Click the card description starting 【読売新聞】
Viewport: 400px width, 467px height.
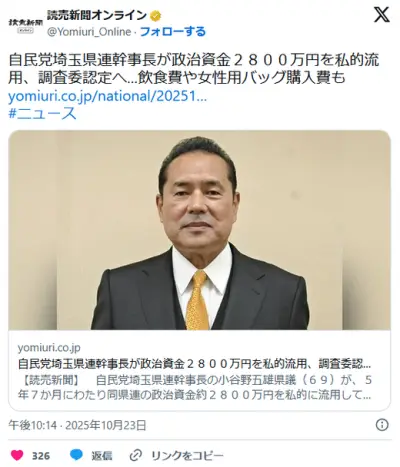[x=195, y=387]
